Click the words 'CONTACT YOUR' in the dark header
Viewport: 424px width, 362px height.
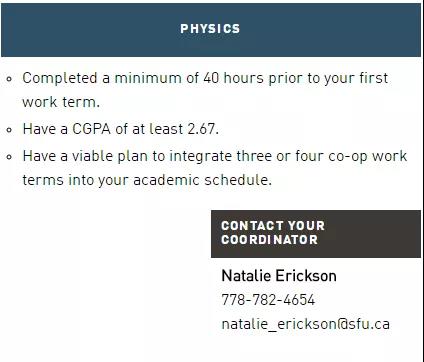point(273,226)
